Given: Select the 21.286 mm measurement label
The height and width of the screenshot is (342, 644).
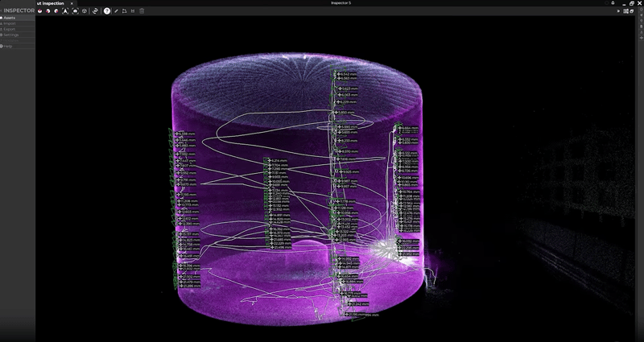Looking at the screenshot, I should (190, 286).
